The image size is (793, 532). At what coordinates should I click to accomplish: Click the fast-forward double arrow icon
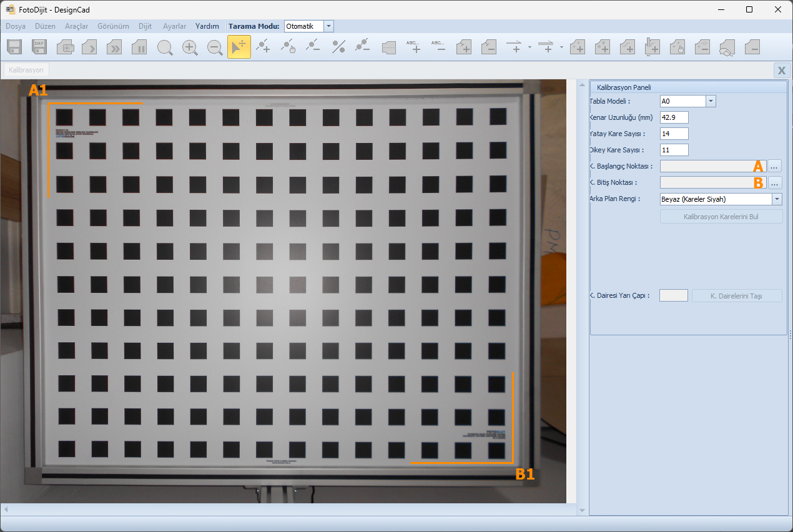tap(114, 47)
